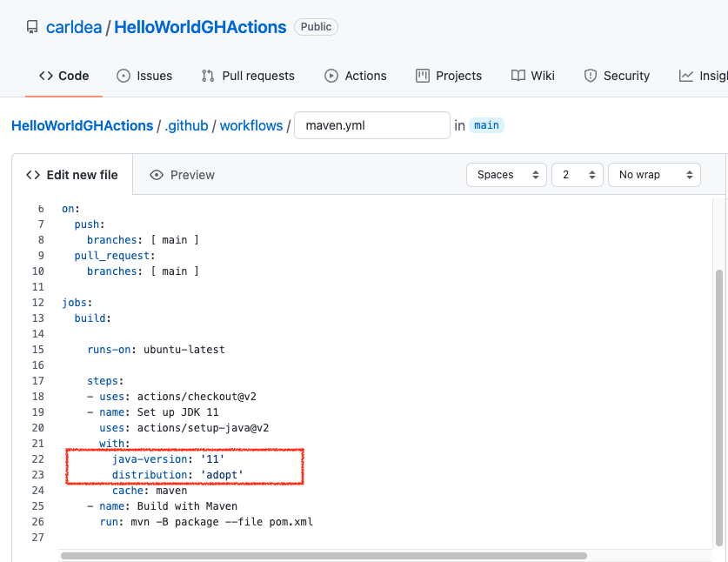
Task: Click the Wiki book icon
Action: pos(518,76)
